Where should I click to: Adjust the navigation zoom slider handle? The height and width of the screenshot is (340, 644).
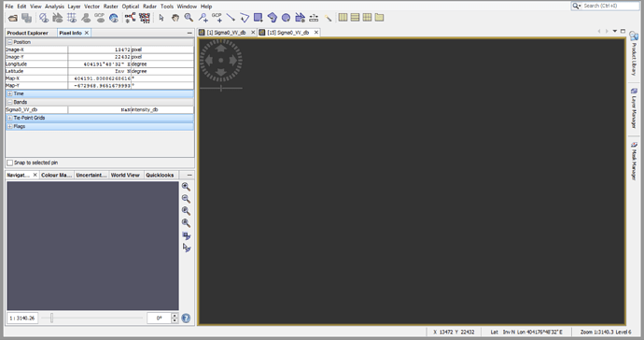pyautogui.click(x=51, y=318)
